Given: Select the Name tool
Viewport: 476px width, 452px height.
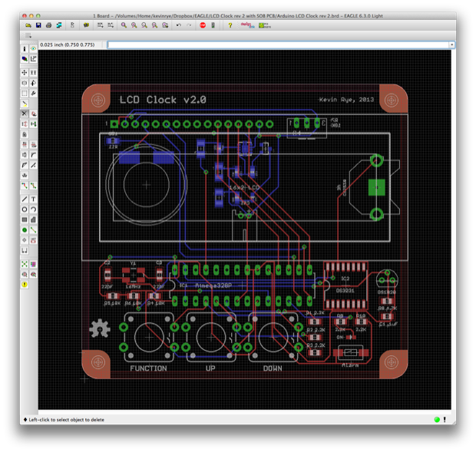Looking at the screenshot, I should click(25, 145).
